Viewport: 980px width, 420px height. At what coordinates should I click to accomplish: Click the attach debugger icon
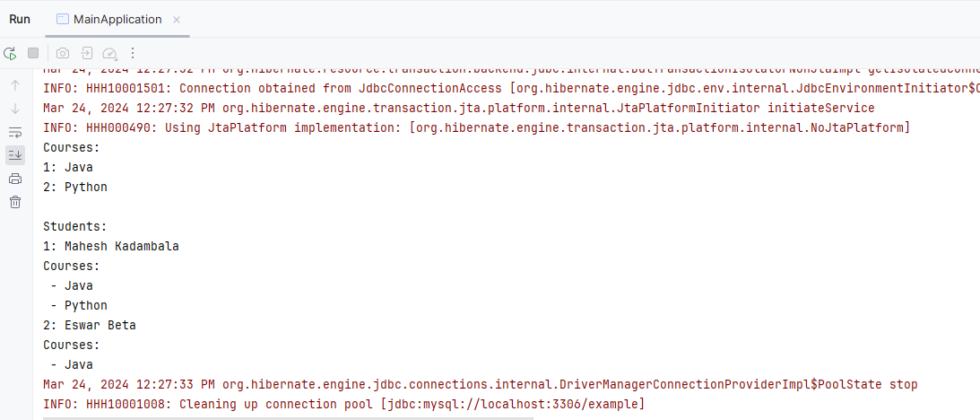(x=87, y=53)
